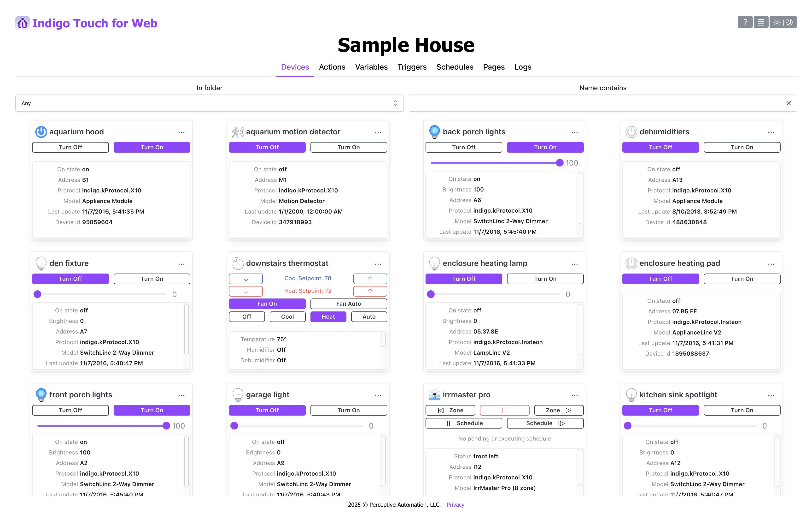Click the garage light bulb icon
The width and height of the screenshot is (812, 513).
(x=238, y=394)
